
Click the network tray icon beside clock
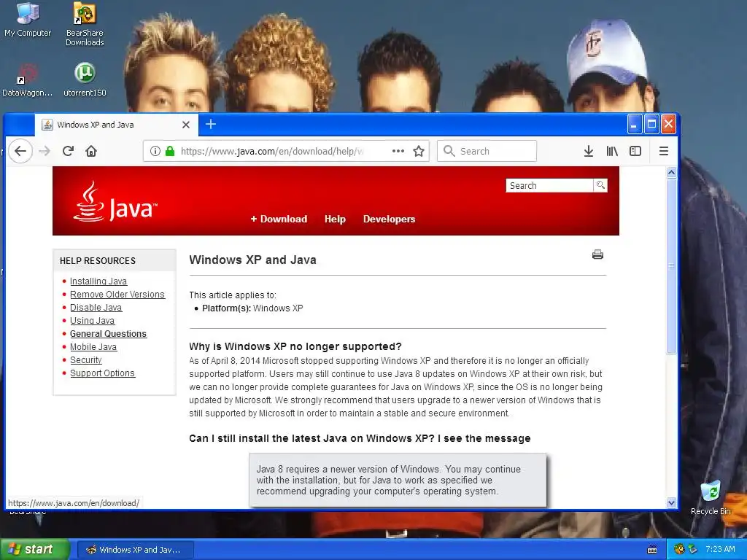pyautogui.click(x=692, y=550)
